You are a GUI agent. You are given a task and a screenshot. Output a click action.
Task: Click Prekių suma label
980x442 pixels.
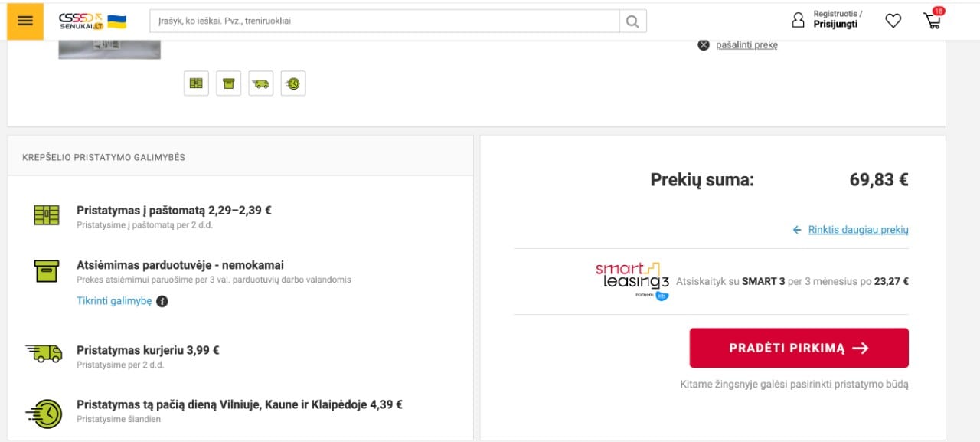702,180
